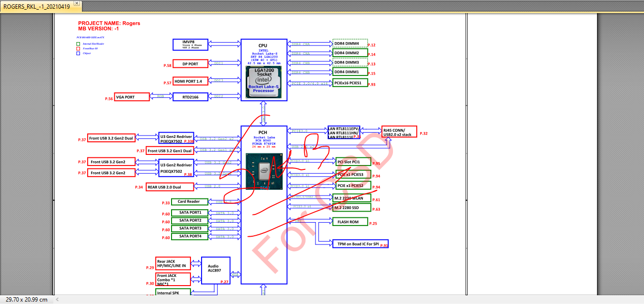The image size is (644, 304).
Task: Click page reference P.12 beside DDR4 DIMM4
Action: 372,45
